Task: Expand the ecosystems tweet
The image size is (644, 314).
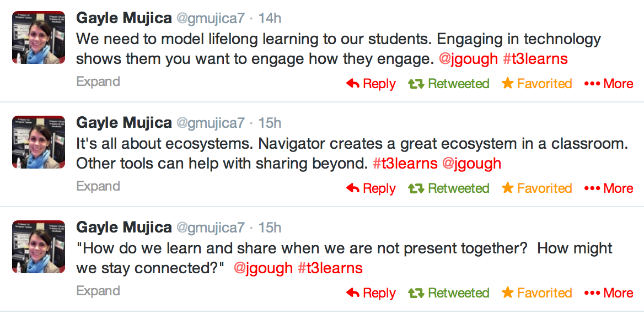Action: [98, 186]
